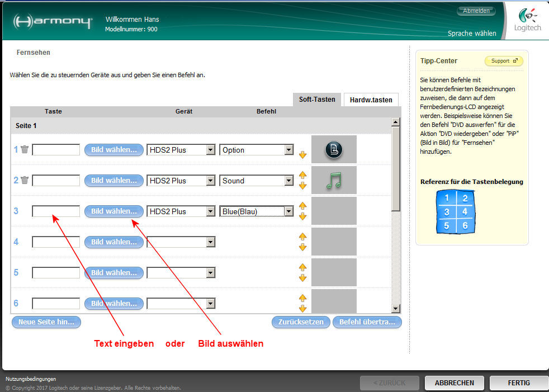Expand the Sound command dropdown
This screenshot has width=549, height=392.
(288, 181)
